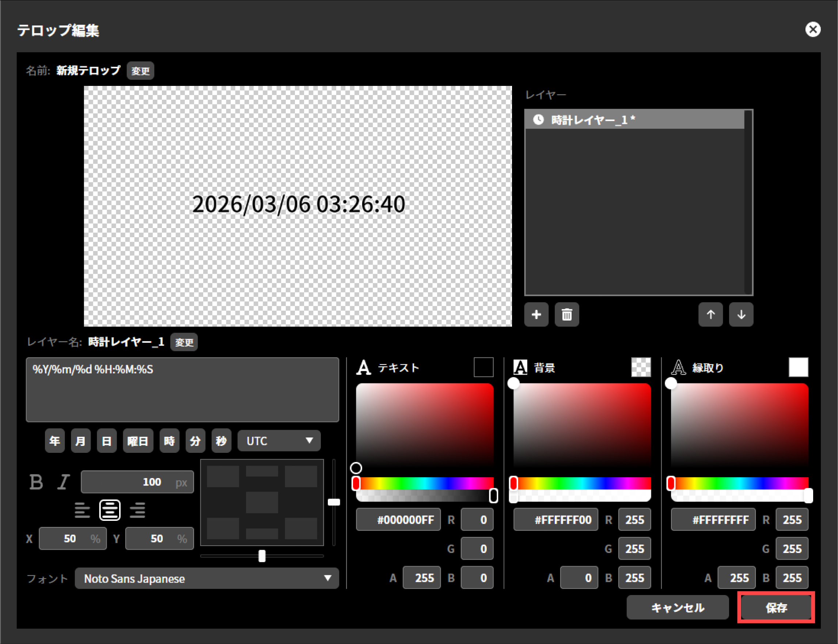Move the layer down with the arrow icon

pos(741,315)
